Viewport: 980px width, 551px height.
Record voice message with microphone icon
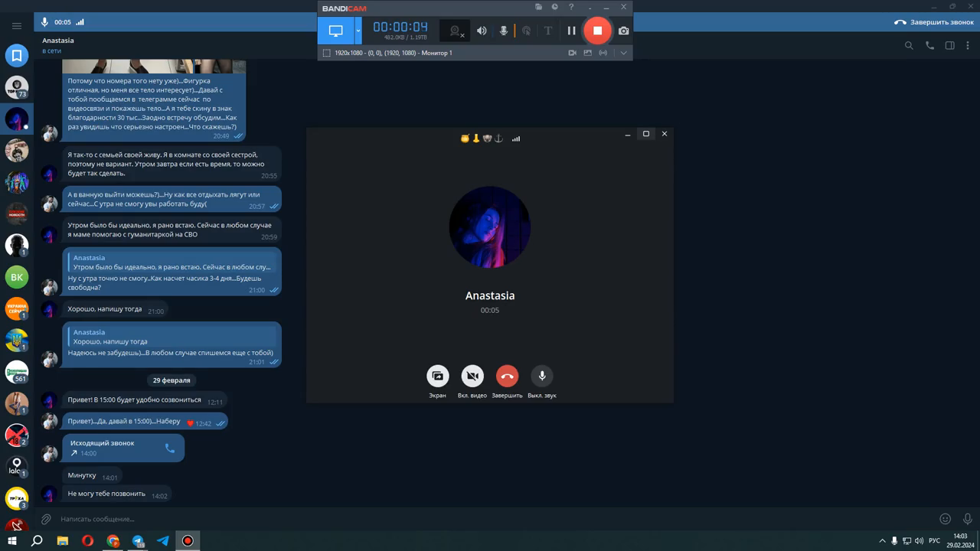967,519
